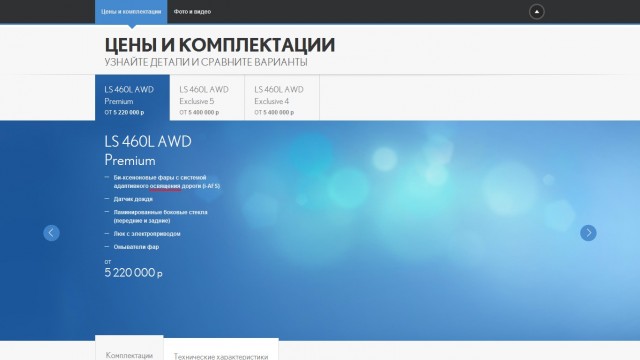Click the ЦЕНЫ И КОМПЛЕКТАЦИИ main heading
640x360 pixels.
(220, 45)
